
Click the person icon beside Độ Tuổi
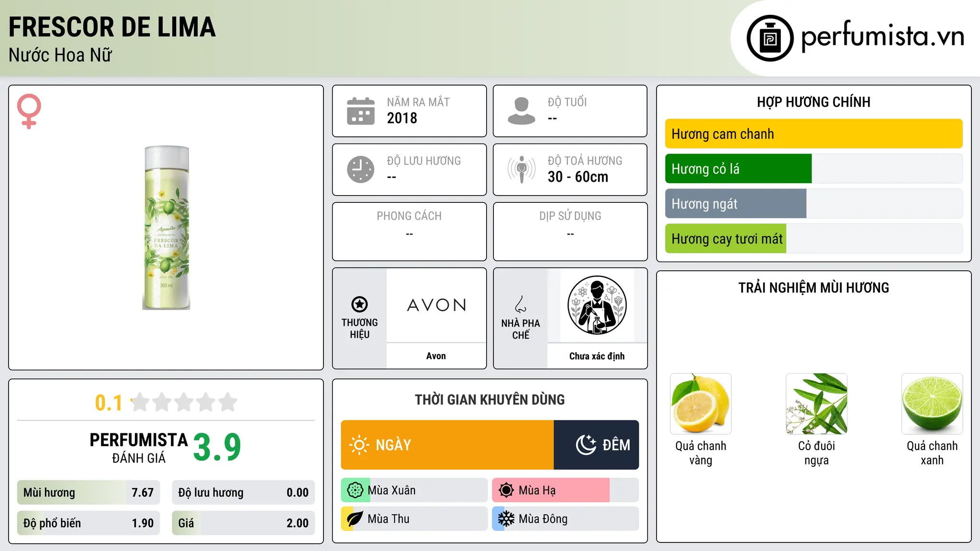point(522,111)
